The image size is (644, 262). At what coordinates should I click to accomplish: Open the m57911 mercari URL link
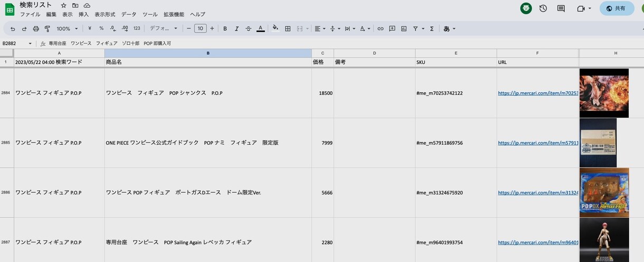click(x=538, y=143)
